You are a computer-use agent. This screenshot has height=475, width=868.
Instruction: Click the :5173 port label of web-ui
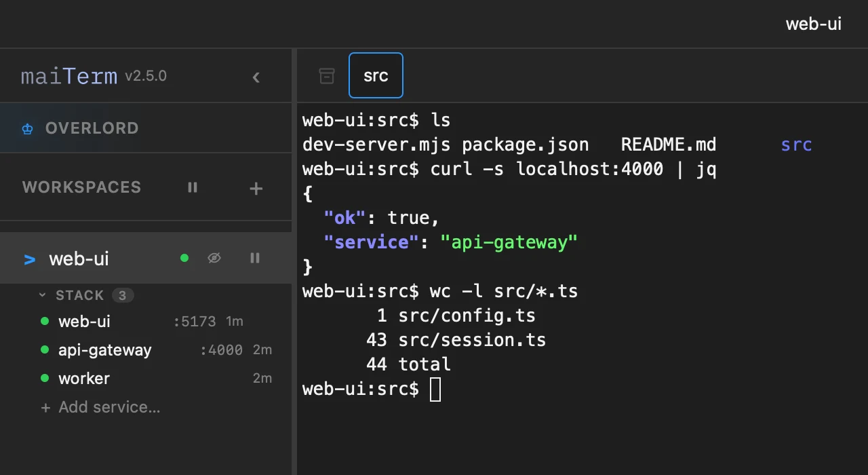[x=195, y=322]
